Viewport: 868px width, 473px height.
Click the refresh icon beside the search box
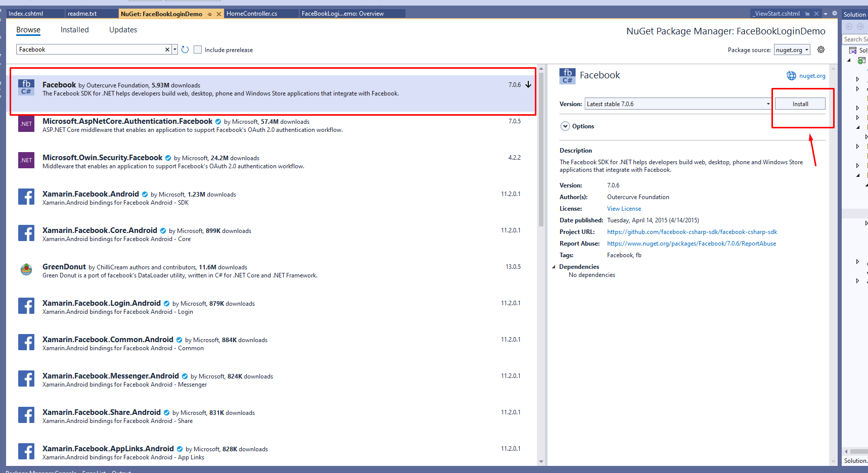click(x=185, y=50)
